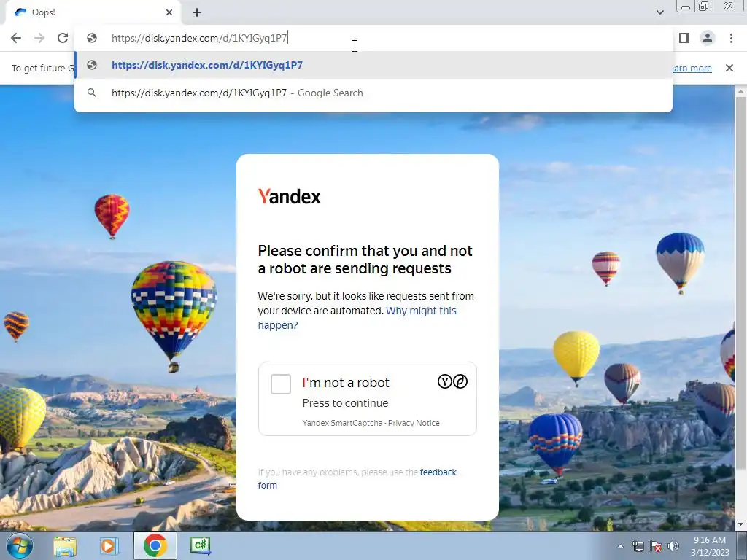Image resolution: width=747 pixels, height=560 pixels.
Task: Dismiss the infobar with X button
Action: [729, 68]
